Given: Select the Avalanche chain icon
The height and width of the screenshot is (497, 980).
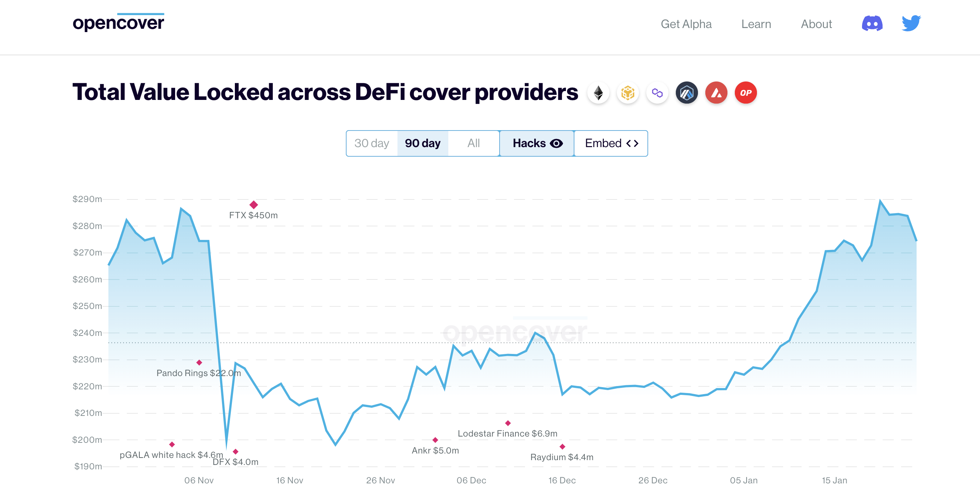Looking at the screenshot, I should click(716, 93).
